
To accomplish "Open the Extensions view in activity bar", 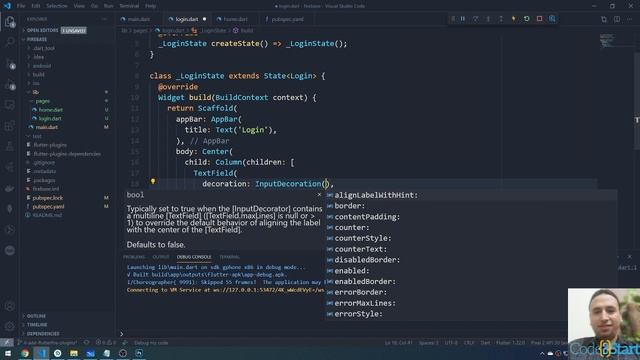I will tap(10, 126).
